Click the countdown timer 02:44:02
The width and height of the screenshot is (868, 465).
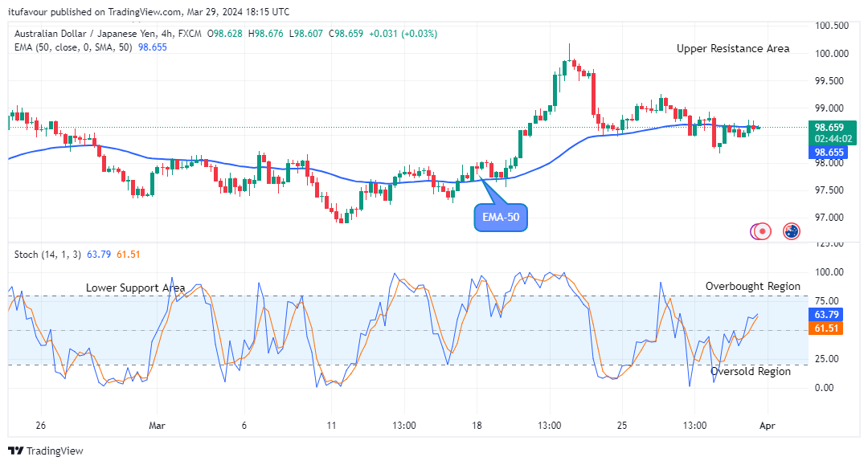[x=833, y=139]
